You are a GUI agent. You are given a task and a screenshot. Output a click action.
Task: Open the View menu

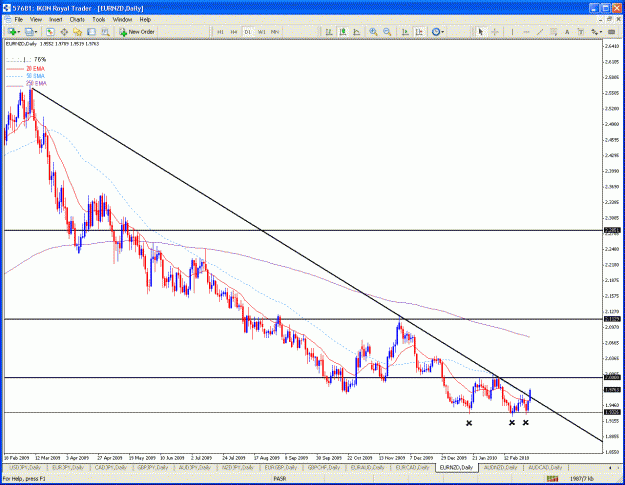36,19
